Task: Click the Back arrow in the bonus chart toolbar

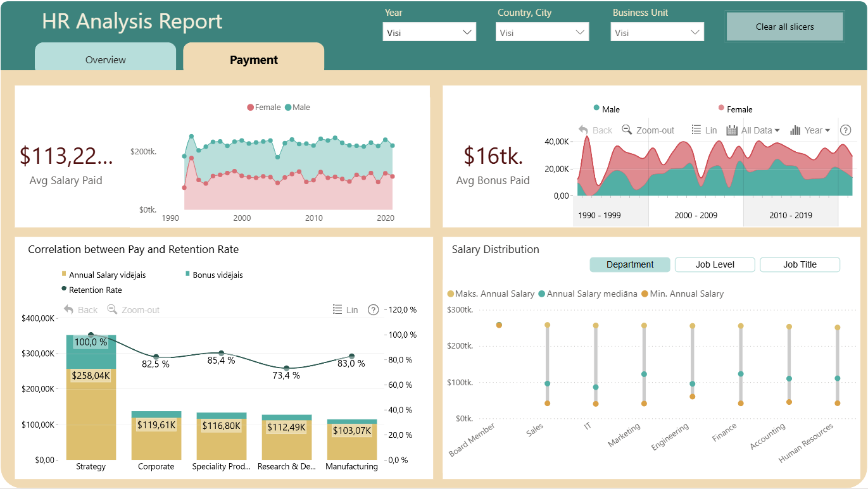Action: pyautogui.click(x=583, y=130)
